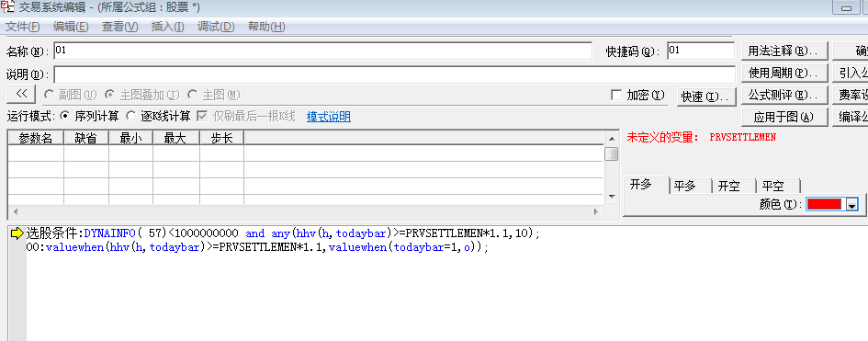Click the 公式测评 button
Screen dimensions: 868x341
[x=783, y=95]
